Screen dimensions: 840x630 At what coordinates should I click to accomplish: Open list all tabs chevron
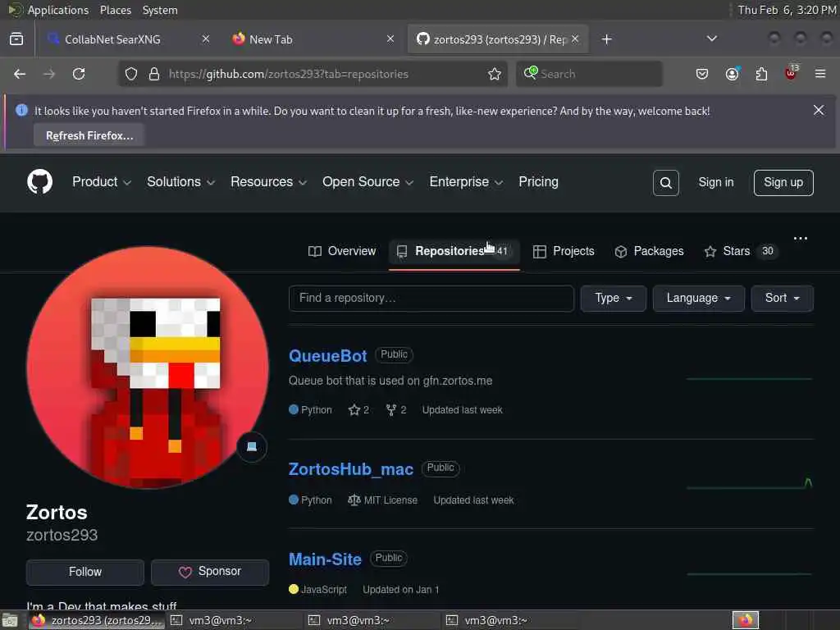pos(712,39)
